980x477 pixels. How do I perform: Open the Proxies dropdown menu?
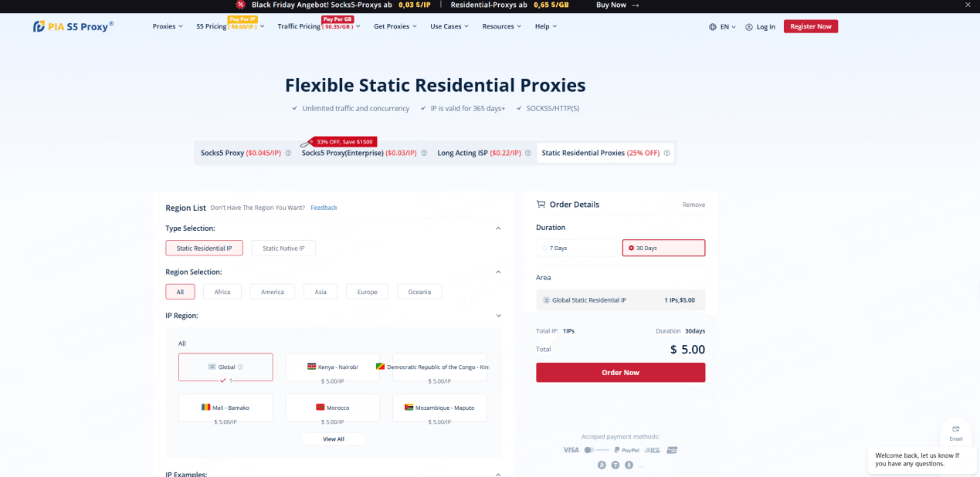pos(168,26)
